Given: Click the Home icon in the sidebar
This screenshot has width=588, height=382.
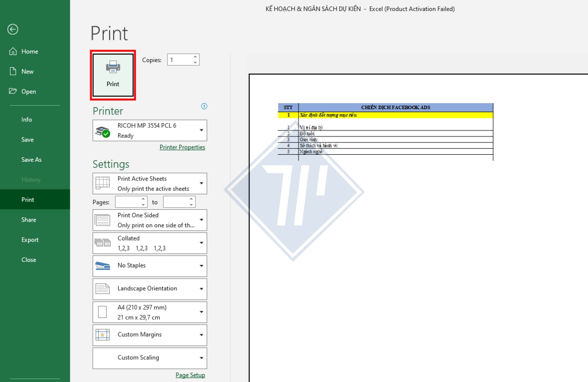Looking at the screenshot, I should [13, 52].
